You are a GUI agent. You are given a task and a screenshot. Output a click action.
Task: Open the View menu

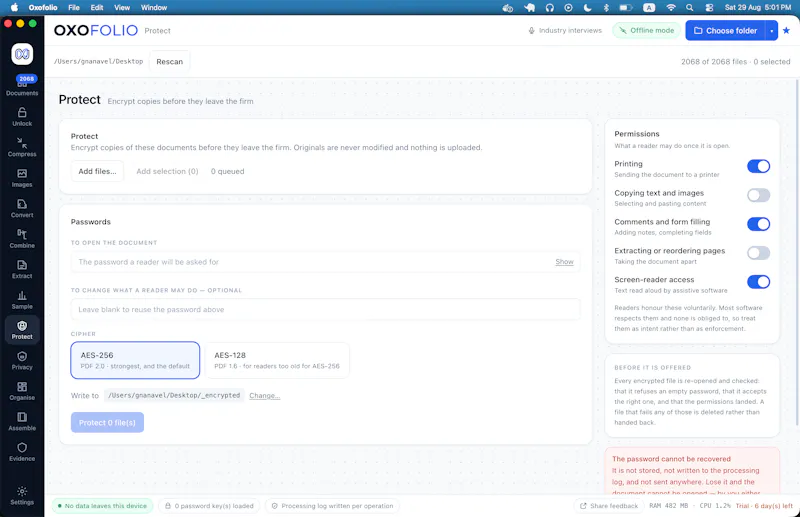[122, 8]
